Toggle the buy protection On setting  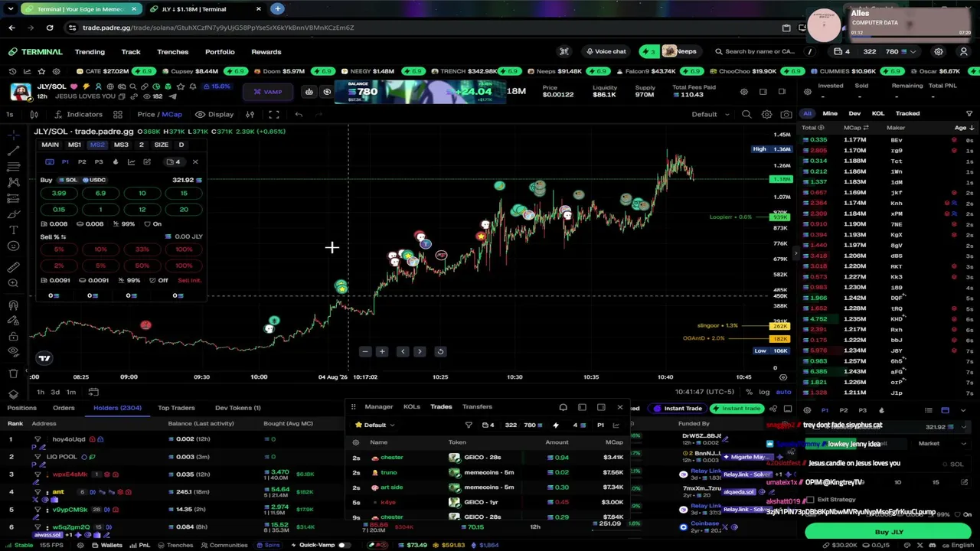click(152, 224)
